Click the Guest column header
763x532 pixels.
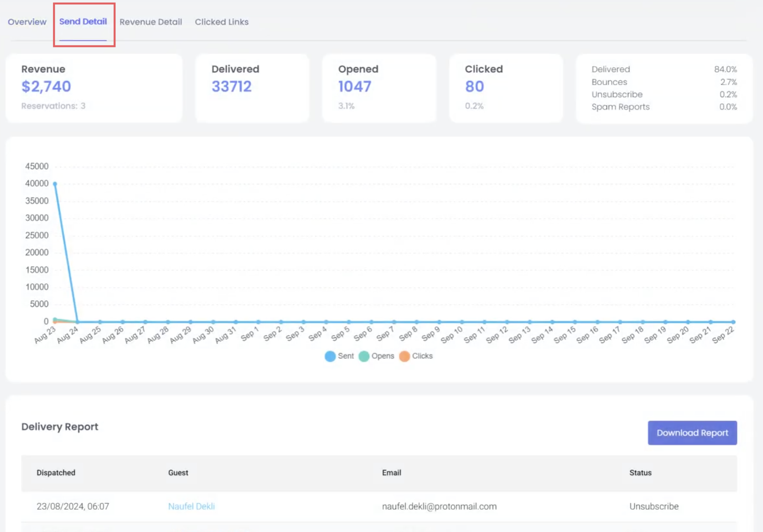pos(178,473)
